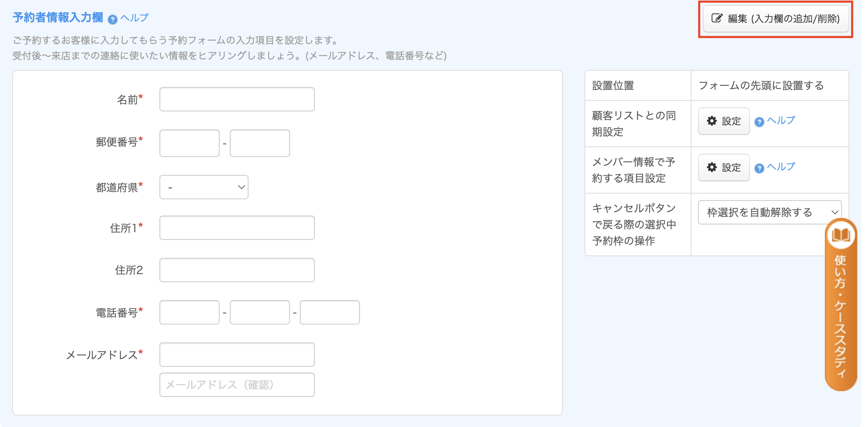Click the pencil edit icon on 編集 button
Image resolution: width=868 pixels, height=427 pixels.
(717, 18)
